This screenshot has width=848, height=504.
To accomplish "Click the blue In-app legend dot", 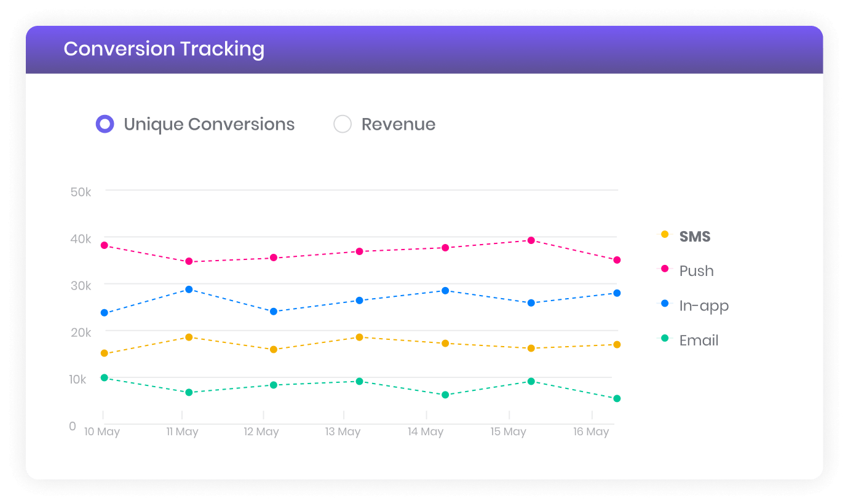I will point(665,303).
